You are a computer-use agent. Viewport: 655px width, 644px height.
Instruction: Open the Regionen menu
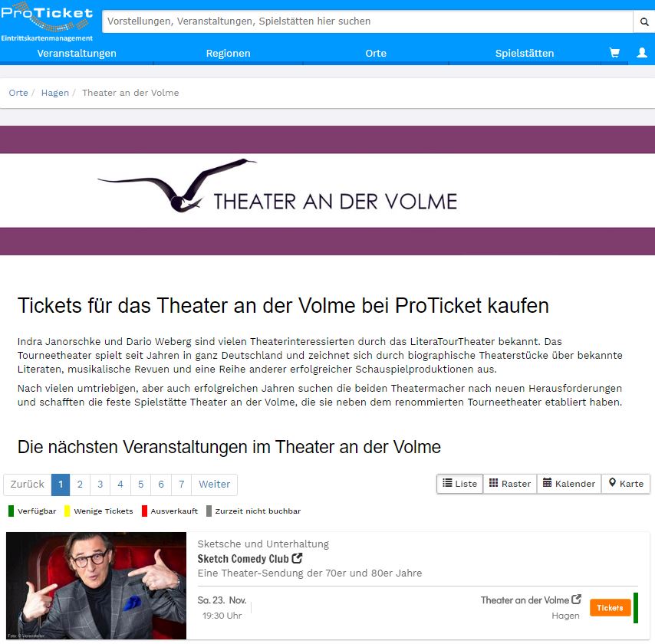pyautogui.click(x=228, y=54)
